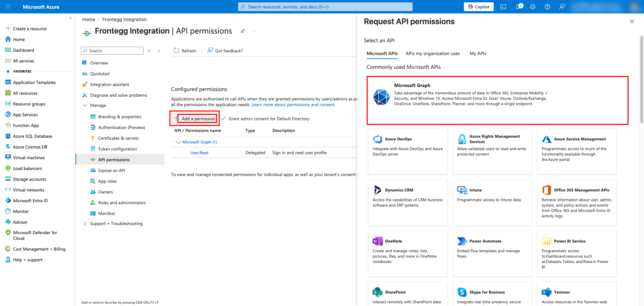
Task: Select the Yammer API card
Action: point(577,294)
